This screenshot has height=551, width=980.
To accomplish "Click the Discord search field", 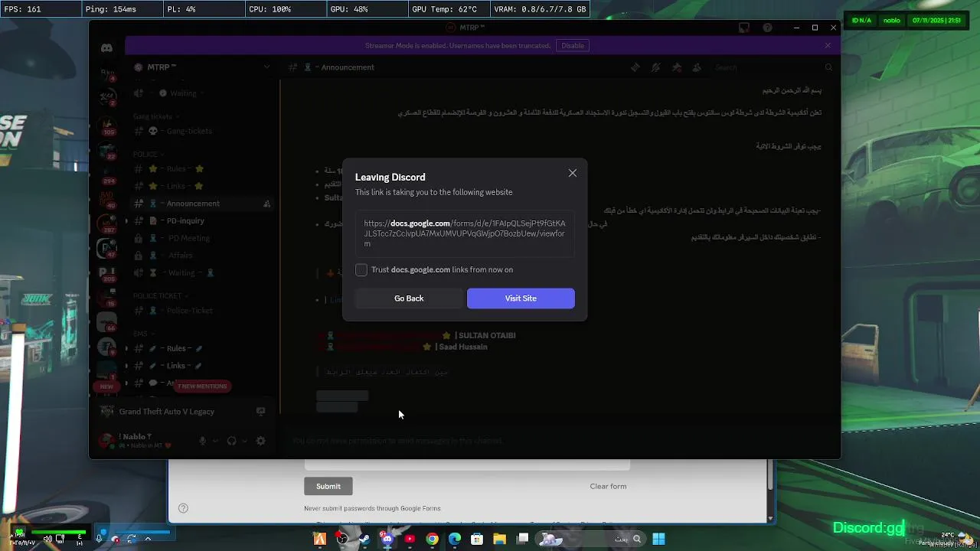I will 773,67.
